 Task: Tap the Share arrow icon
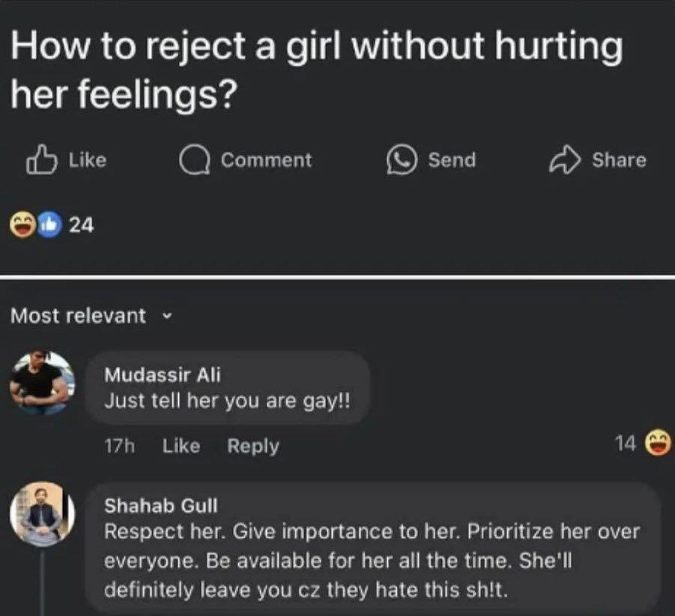coord(565,160)
